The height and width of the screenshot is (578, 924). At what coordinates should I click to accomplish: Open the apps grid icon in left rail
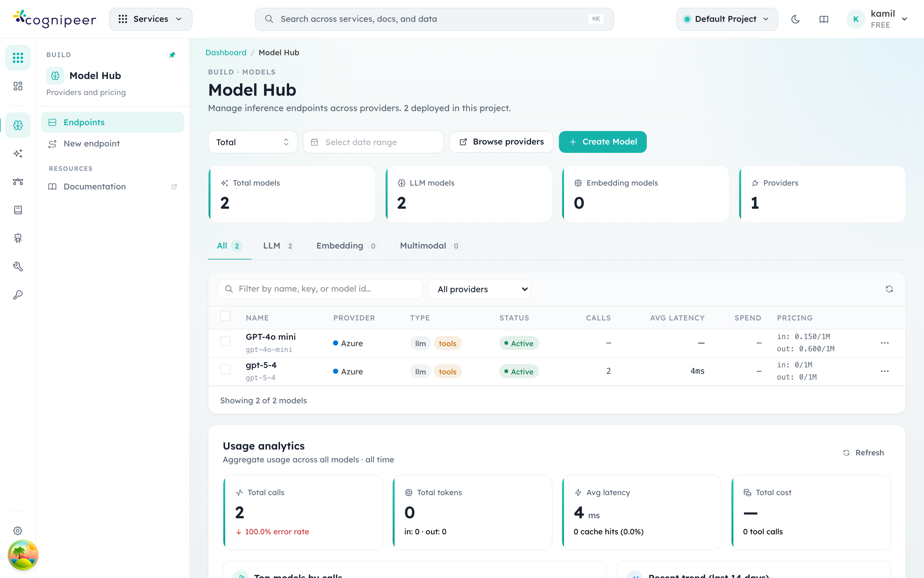click(x=18, y=58)
